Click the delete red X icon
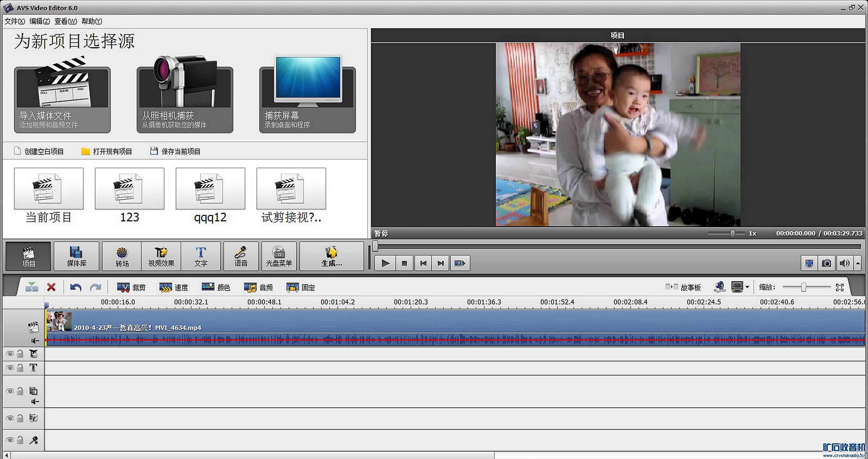 51,287
